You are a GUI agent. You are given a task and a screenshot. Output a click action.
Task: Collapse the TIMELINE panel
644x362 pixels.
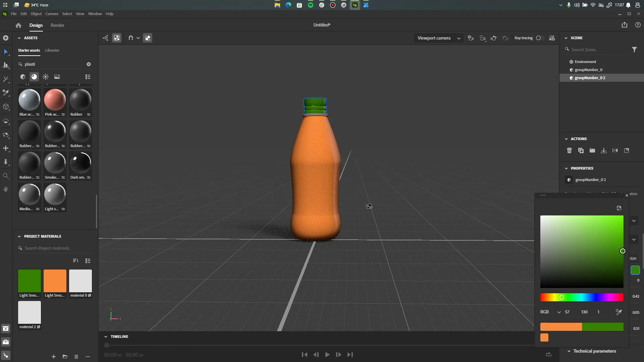[x=106, y=337]
